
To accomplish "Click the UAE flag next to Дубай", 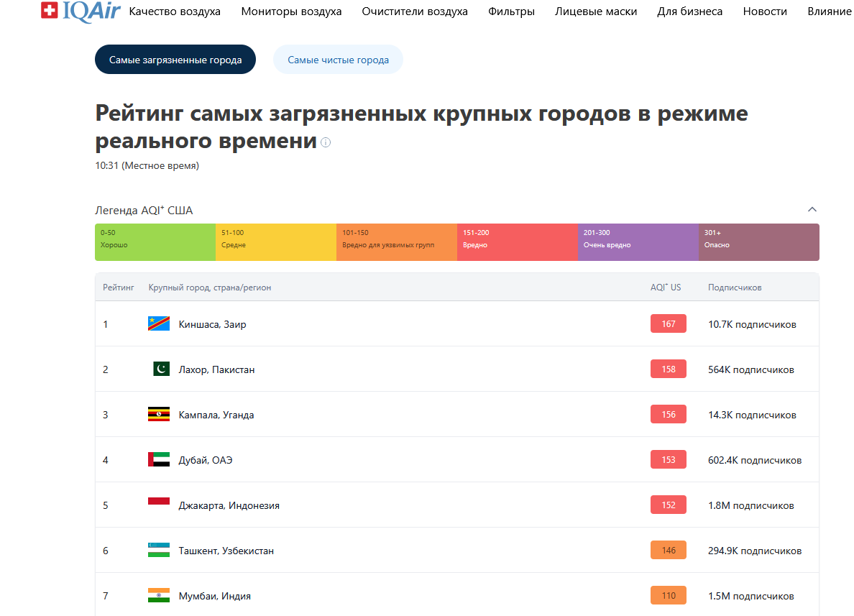I will coord(158,459).
